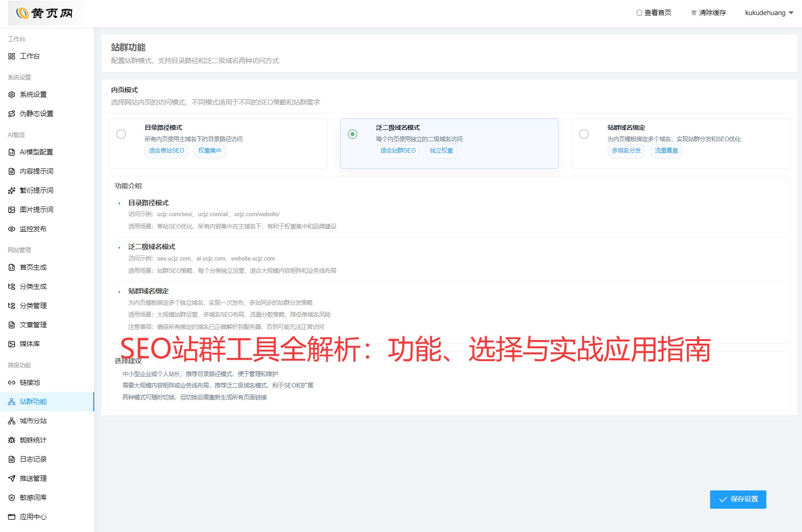Image resolution: width=802 pixels, height=532 pixels.
Task: Click the 权重集中 tag under directory mode
Action: pos(210,151)
